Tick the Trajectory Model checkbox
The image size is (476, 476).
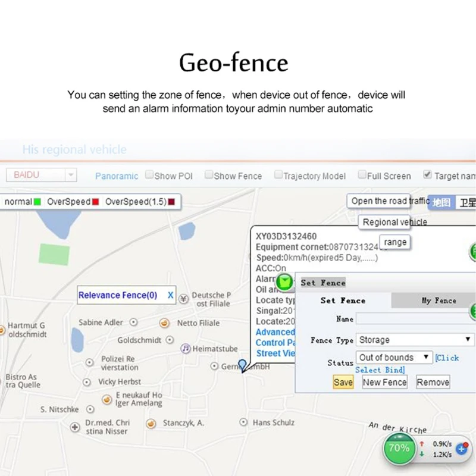278,174
